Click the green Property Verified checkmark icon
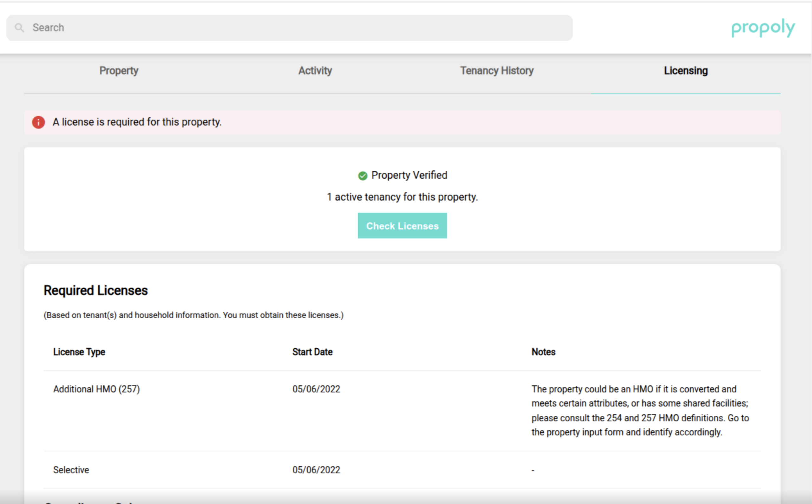The width and height of the screenshot is (812, 504). click(x=362, y=175)
